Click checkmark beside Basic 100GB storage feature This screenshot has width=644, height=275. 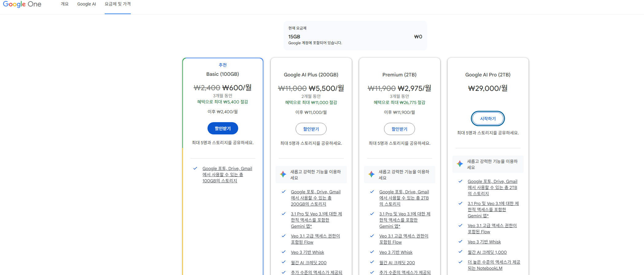[x=195, y=168]
